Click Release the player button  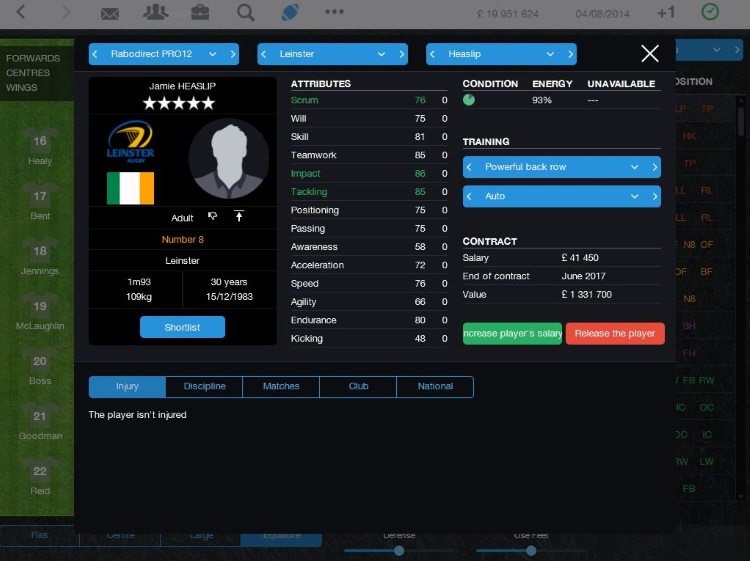[615, 333]
